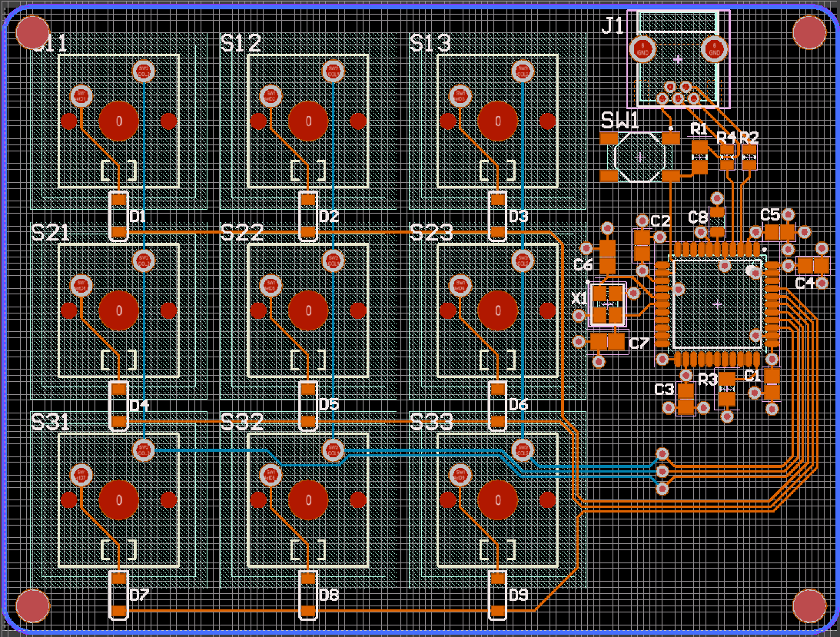
Task: Click resistor R3 below the microcontroller
Action: 727,390
